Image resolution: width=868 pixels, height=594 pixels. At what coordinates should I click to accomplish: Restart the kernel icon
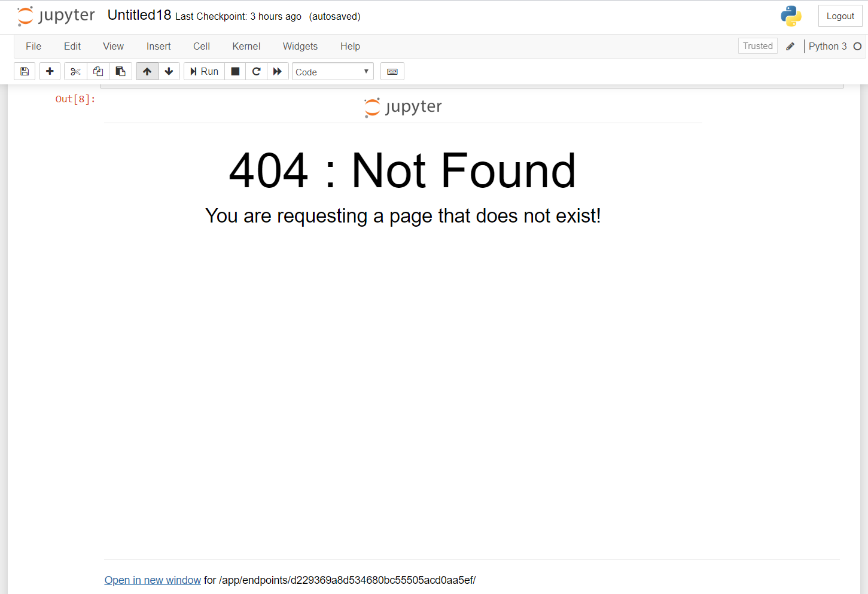coord(256,71)
